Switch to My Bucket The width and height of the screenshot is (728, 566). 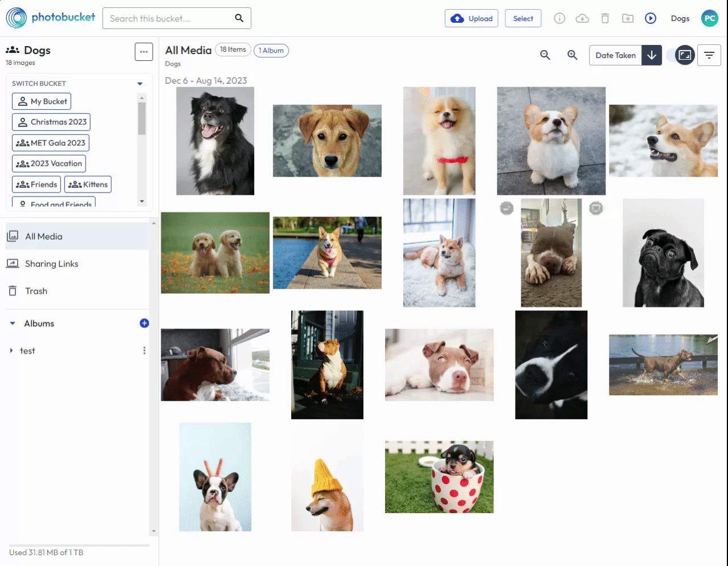pos(42,101)
